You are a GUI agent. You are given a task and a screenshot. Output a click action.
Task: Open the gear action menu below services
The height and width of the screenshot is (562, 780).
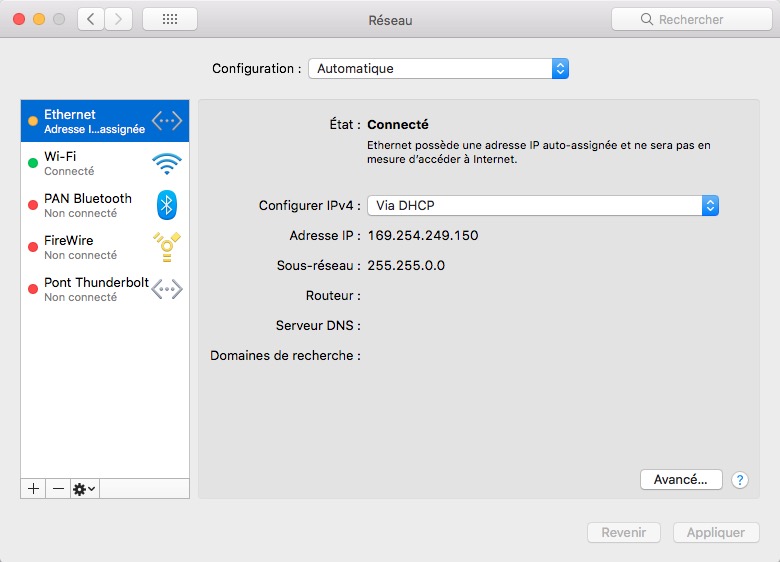click(84, 488)
